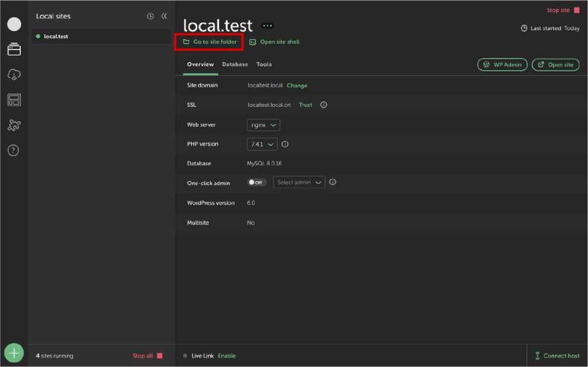Viewport: 588px width, 367px height.
Task: Click Go to site folder link
Action: tap(210, 42)
